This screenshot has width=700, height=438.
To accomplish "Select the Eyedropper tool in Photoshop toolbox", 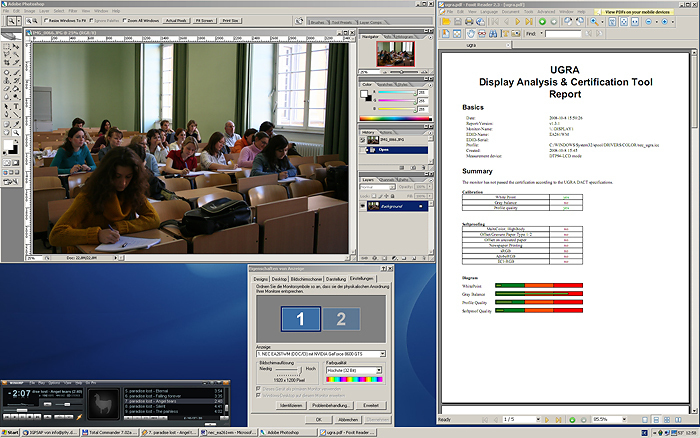I will pyautogui.click(x=16, y=125).
